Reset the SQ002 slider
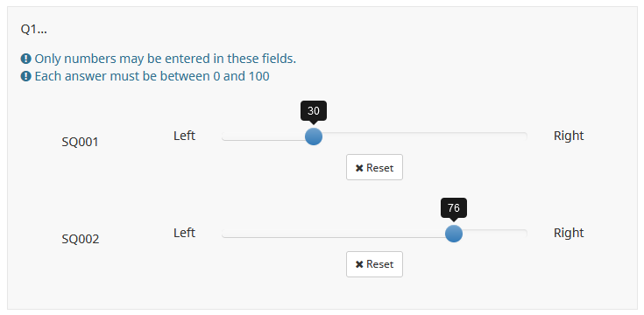 pos(374,264)
